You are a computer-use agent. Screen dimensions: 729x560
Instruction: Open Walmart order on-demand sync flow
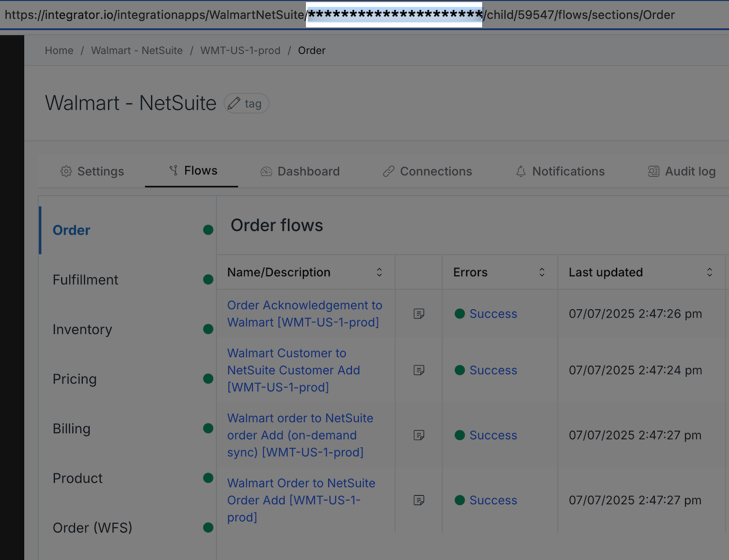tap(300, 435)
